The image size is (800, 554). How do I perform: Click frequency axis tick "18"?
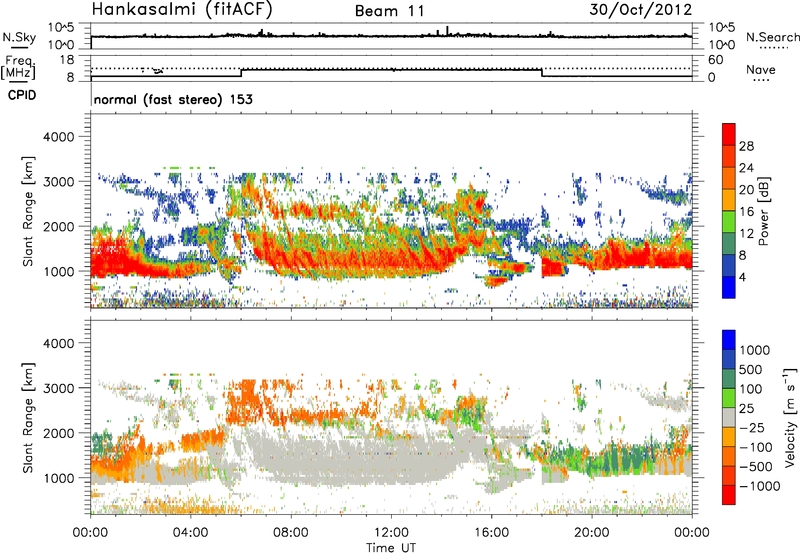point(67,60)
